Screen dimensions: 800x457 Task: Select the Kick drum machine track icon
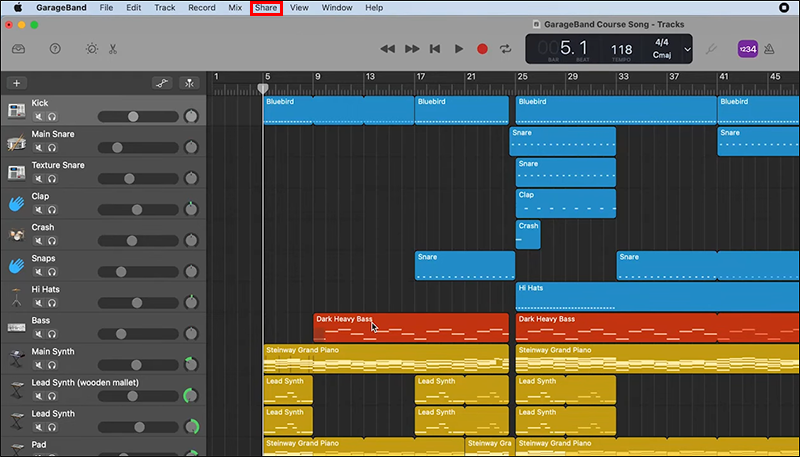16,111
